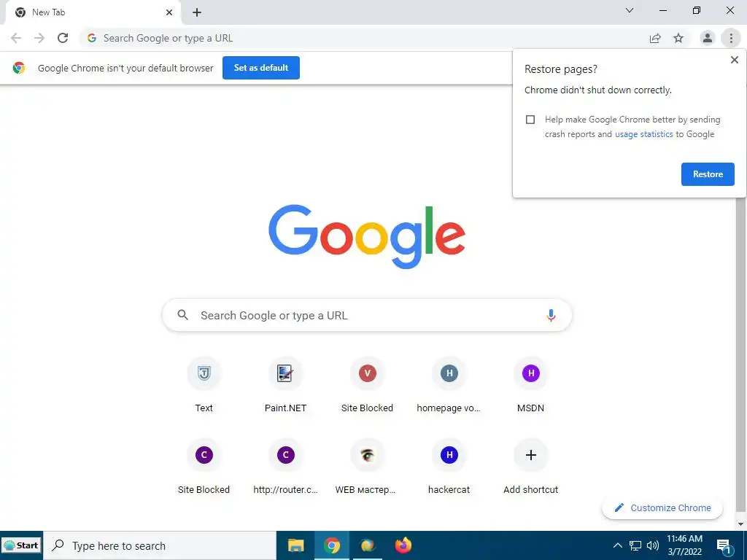Open the Text shortcut tile
747x560 pixels.
[x=204, y=385]
